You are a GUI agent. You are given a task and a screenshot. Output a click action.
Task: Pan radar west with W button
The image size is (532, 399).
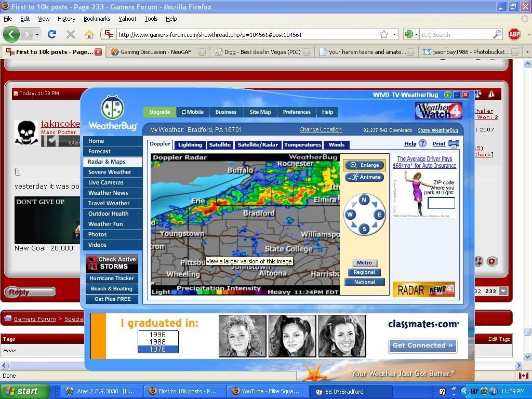pyautogui.click(x=350, y=214)
